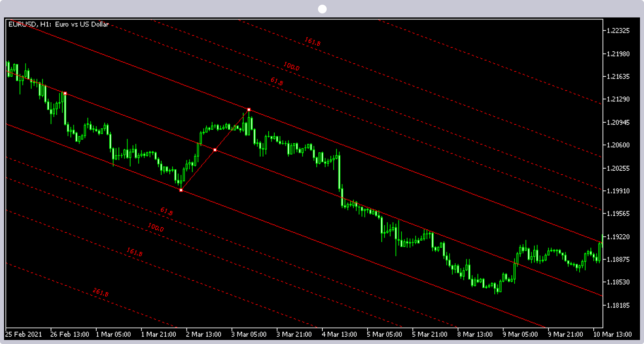Click price label 1.21980 on price scale
The width and height of the screenshot is (644, 344).
(x=618, y=54)
